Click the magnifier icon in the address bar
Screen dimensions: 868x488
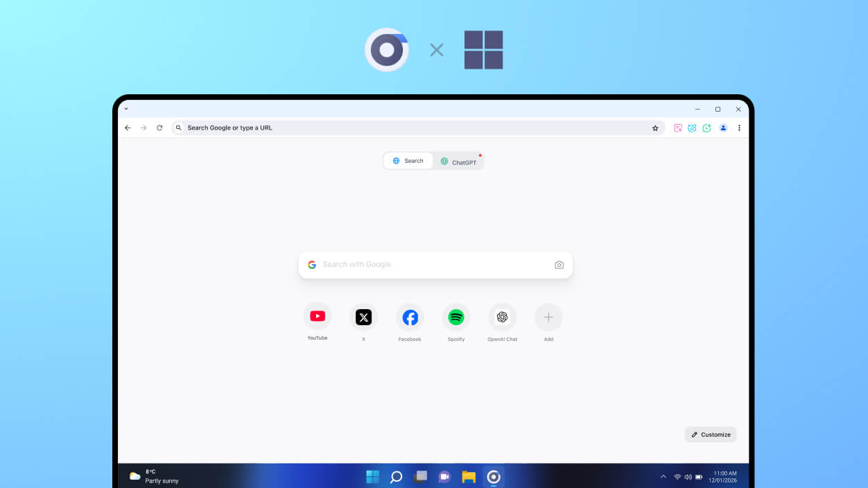(178, 128)
